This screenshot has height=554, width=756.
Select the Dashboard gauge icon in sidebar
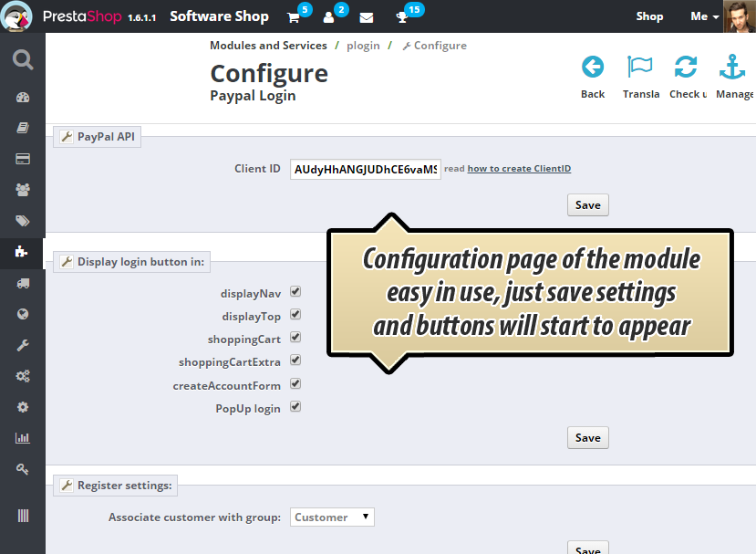(22, 97)
